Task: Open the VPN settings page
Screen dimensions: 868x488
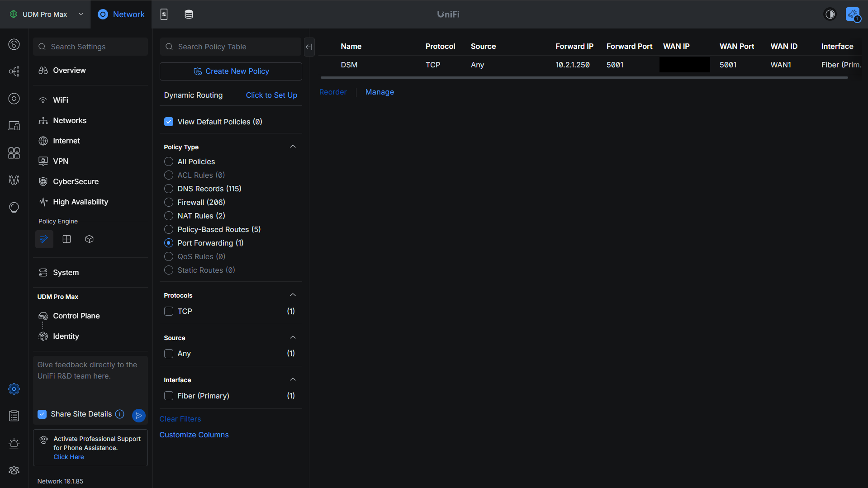Action: click(90, 161)
